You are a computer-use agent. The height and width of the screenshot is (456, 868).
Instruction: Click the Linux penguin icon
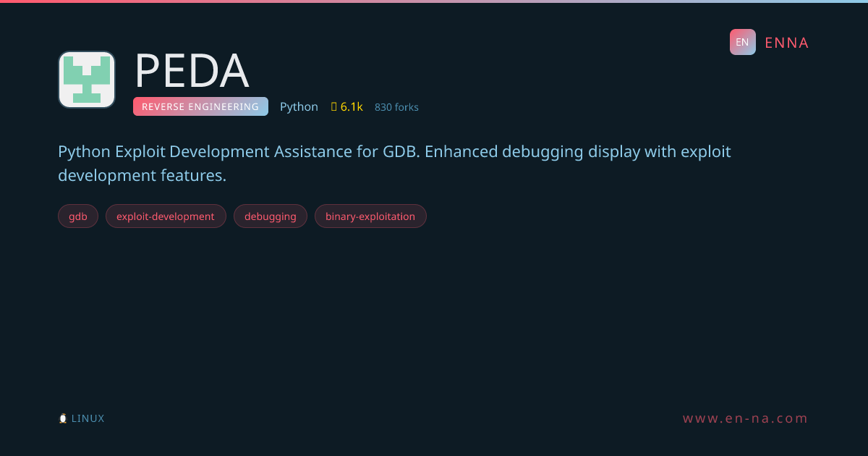tap(63, 418)
